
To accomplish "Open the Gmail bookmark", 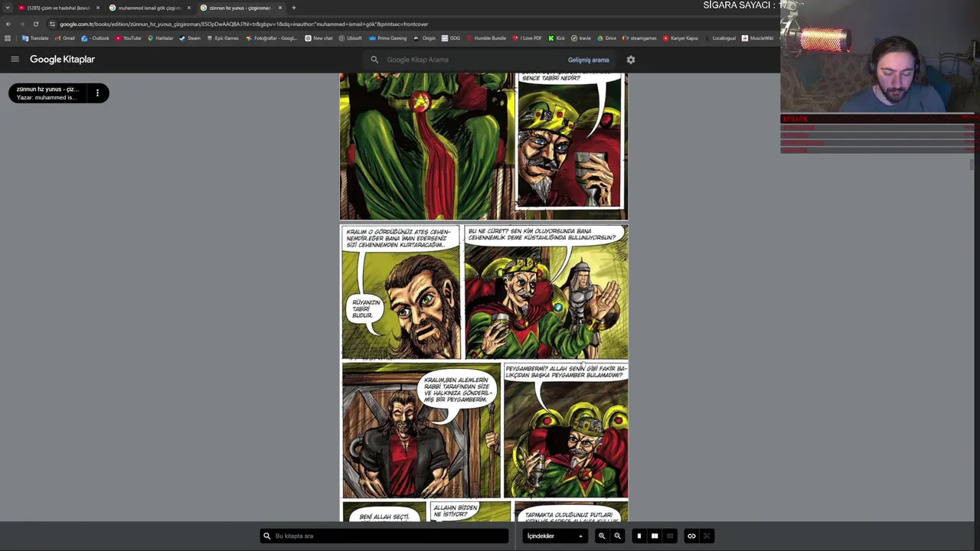I will (x=65, y=38).
